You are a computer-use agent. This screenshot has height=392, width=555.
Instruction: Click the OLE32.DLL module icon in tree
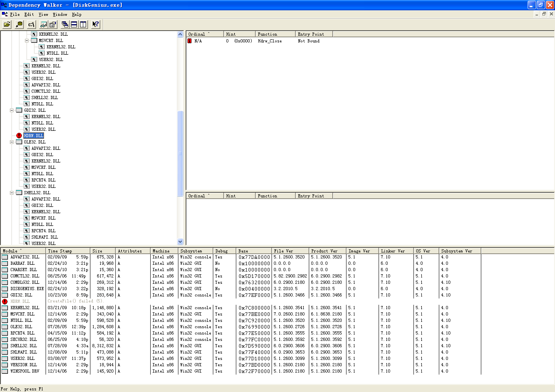coord(19,142)
